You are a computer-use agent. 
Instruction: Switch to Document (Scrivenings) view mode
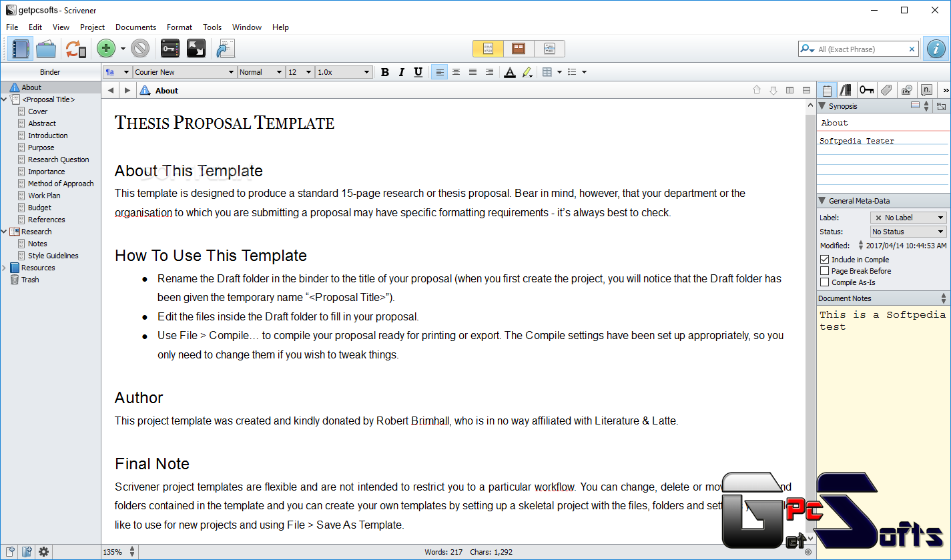(488, 49)
